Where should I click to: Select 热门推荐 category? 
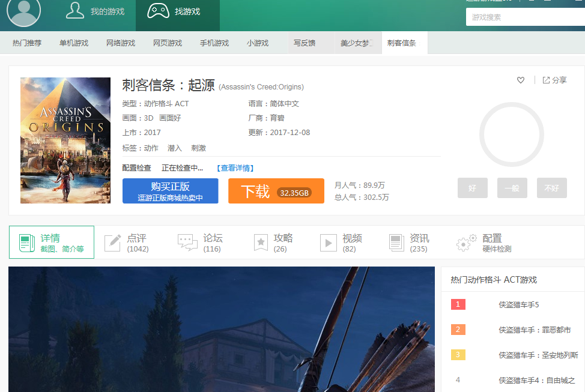click(x=27, y=43)
